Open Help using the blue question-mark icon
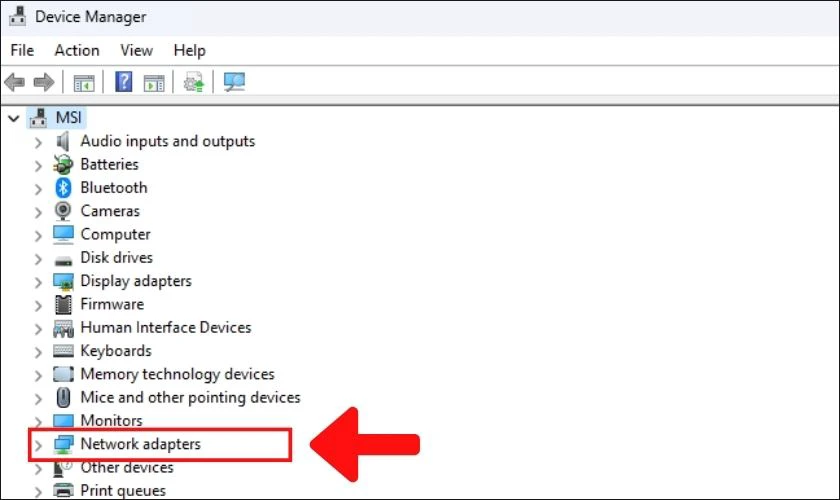Viewport: 840px width, 500px height. [124, 82]
